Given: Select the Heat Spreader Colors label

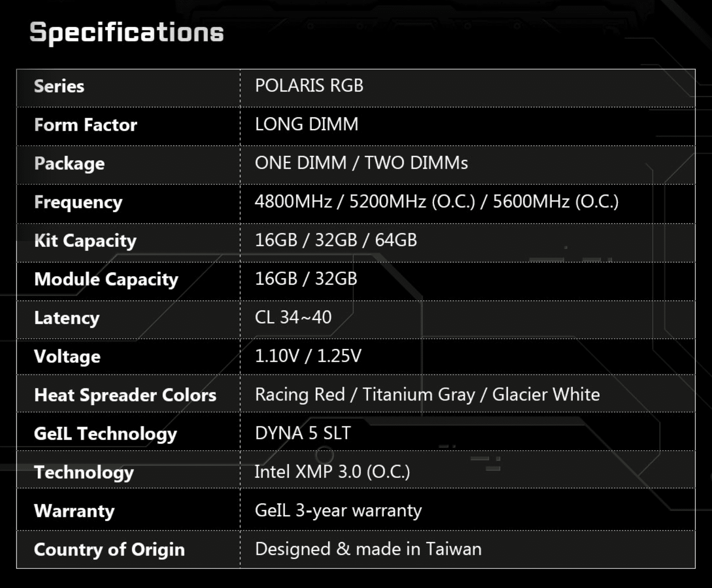Looking at the screenshot, I should click(125, 395).
